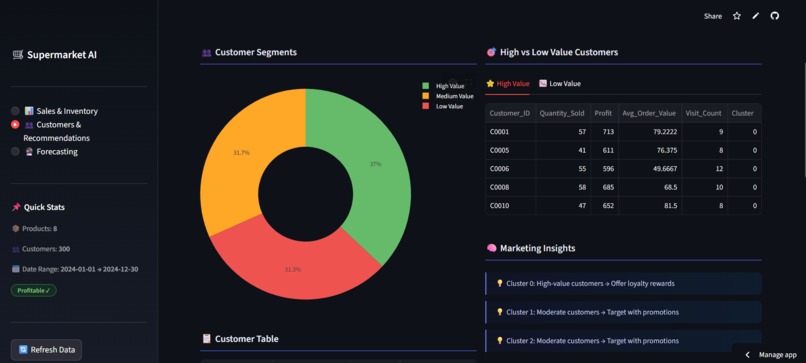Click the Products box icon
This screenshot has width=806, height=363.
[15, 228]
